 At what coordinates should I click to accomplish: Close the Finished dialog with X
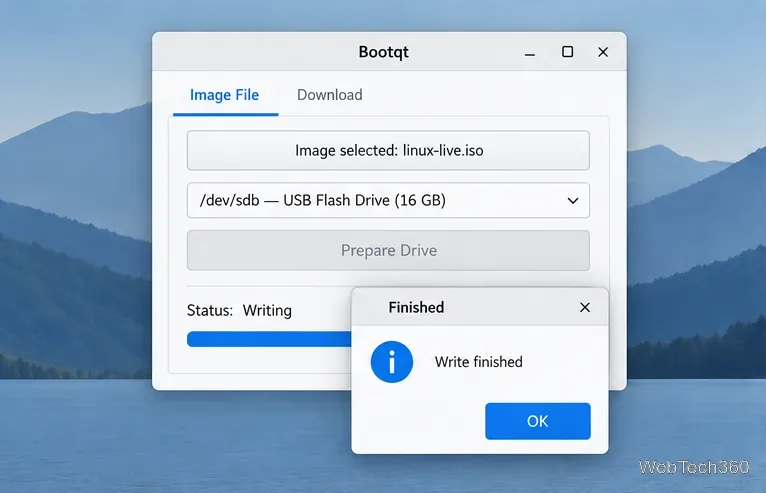(585, 307)
